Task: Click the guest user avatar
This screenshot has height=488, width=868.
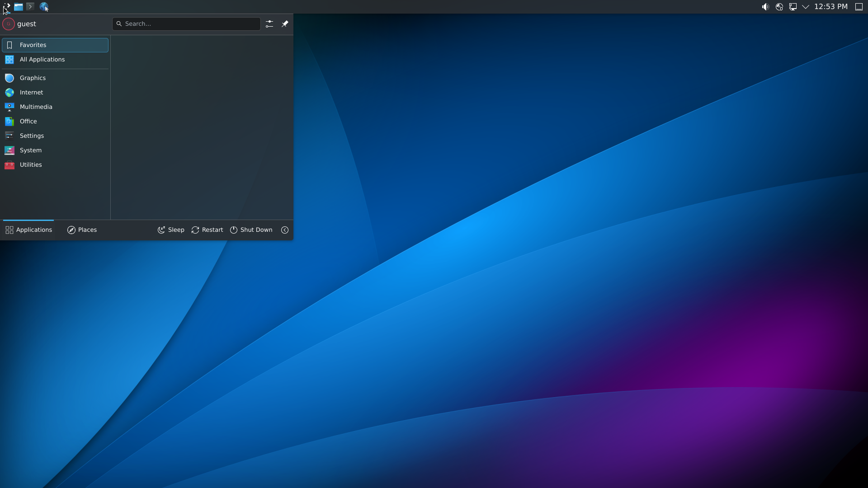Action: (x=9, y=24)
